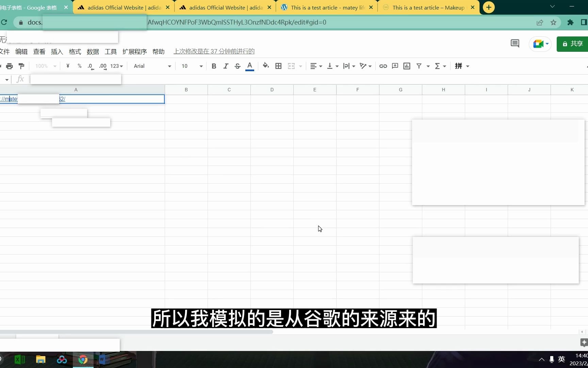Screen dimensions: 588x368
Task: Format as currency with yen icon
Action: point(68,66)
